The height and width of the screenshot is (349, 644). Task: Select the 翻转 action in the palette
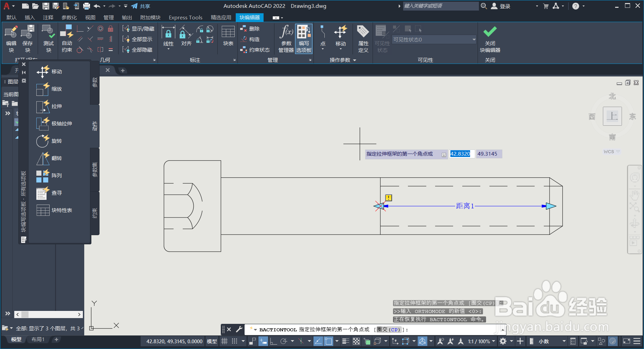pos(50,158)
